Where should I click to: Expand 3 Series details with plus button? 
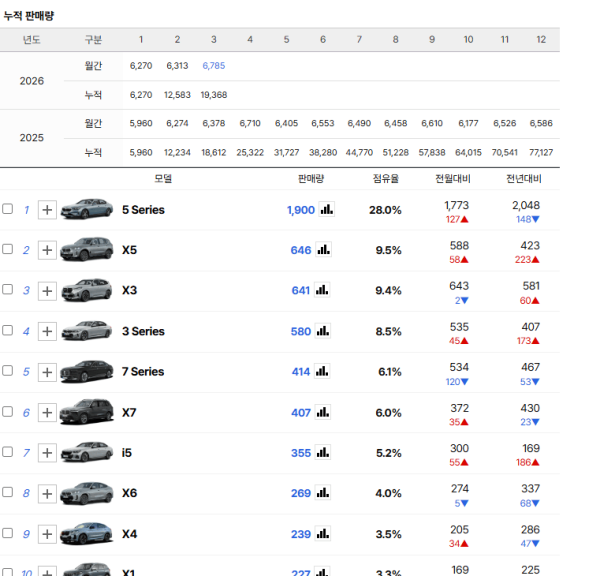pos(47,331)
